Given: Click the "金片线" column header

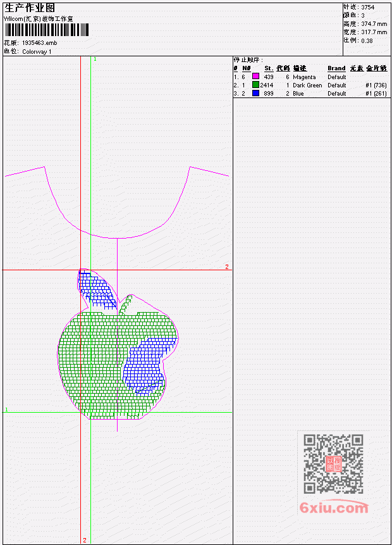Looking at the screenshot, I should coord(377,68).
